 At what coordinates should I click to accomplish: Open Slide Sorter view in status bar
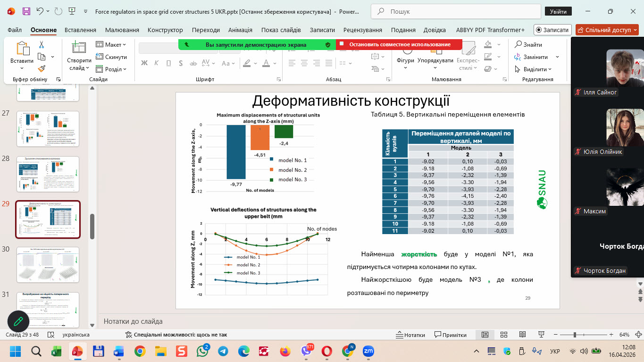tap(503, 335)
